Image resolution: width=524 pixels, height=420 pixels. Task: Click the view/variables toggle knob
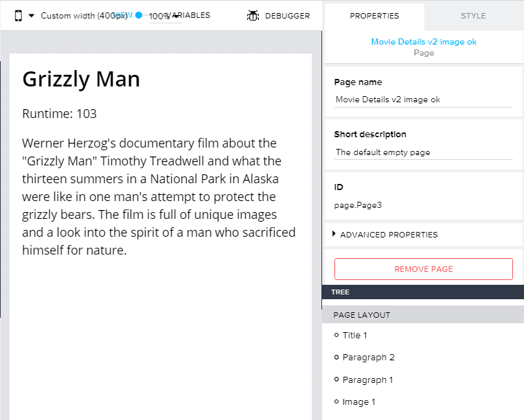(x=139, y=15)
